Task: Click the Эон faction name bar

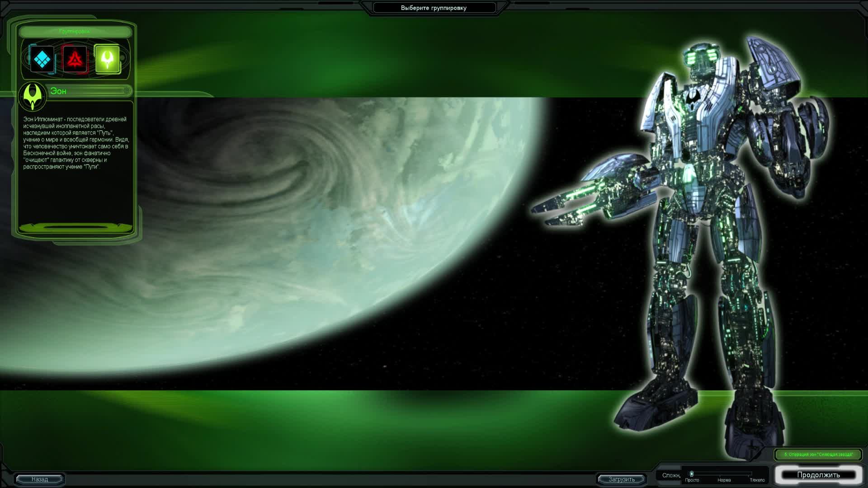Action: tap(89, 91)
